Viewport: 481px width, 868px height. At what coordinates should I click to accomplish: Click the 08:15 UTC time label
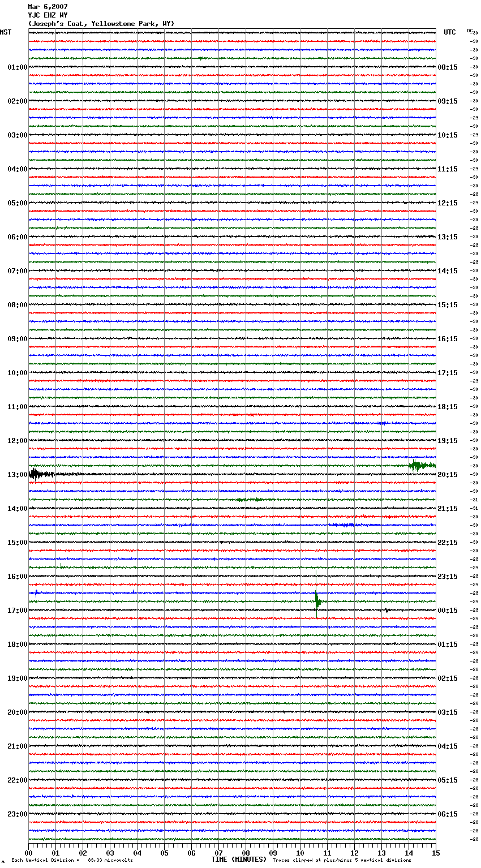tap(448, 67)
